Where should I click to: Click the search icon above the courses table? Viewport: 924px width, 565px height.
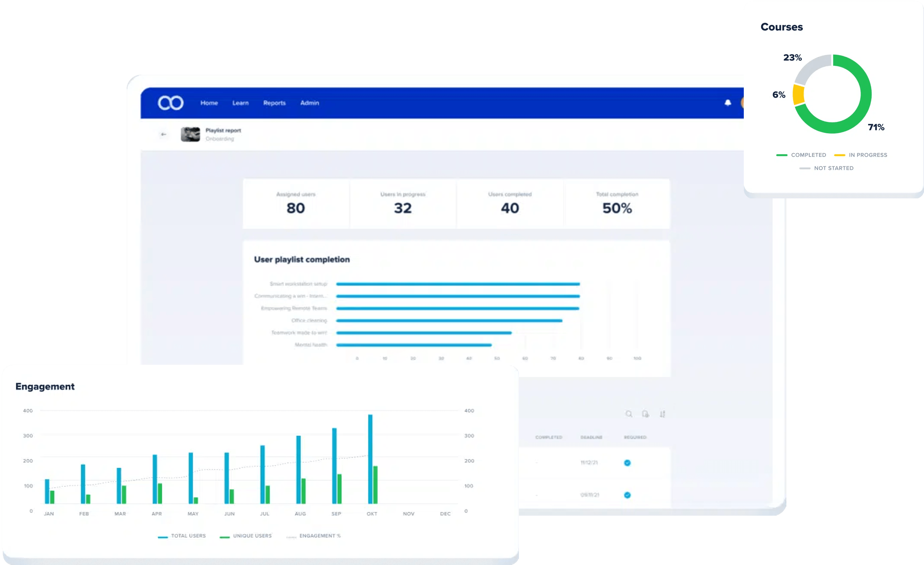tap(628, 414)
